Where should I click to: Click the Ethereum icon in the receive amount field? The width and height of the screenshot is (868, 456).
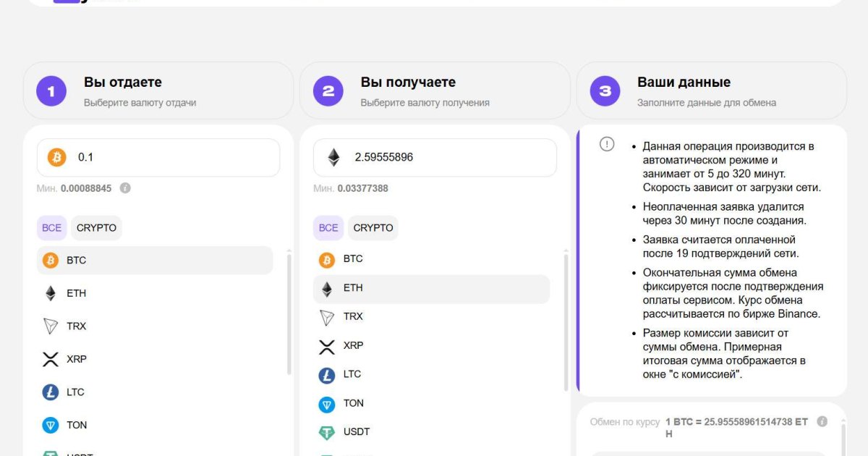333,157
